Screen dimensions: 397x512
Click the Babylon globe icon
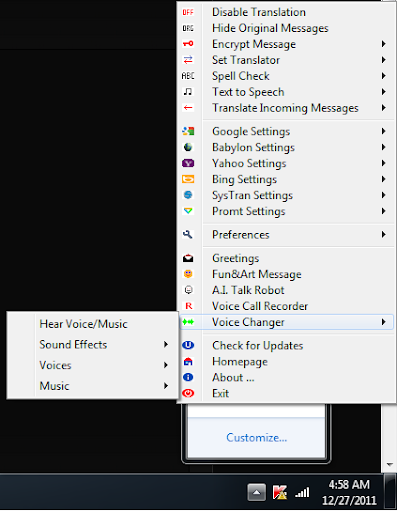click(188, 147)
